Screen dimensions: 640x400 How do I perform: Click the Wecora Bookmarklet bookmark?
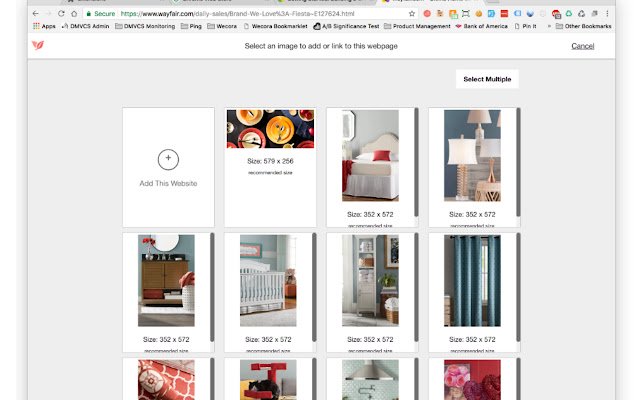point(275,26)
